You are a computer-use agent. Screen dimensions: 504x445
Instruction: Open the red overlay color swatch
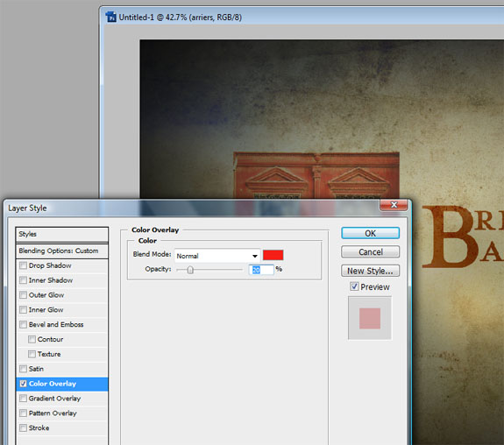pos(273,255)
